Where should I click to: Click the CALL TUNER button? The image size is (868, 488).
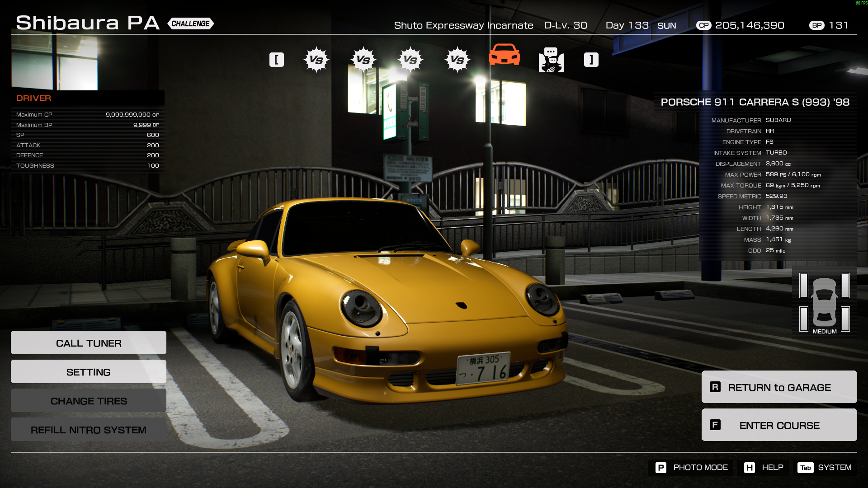coord(89,343)
